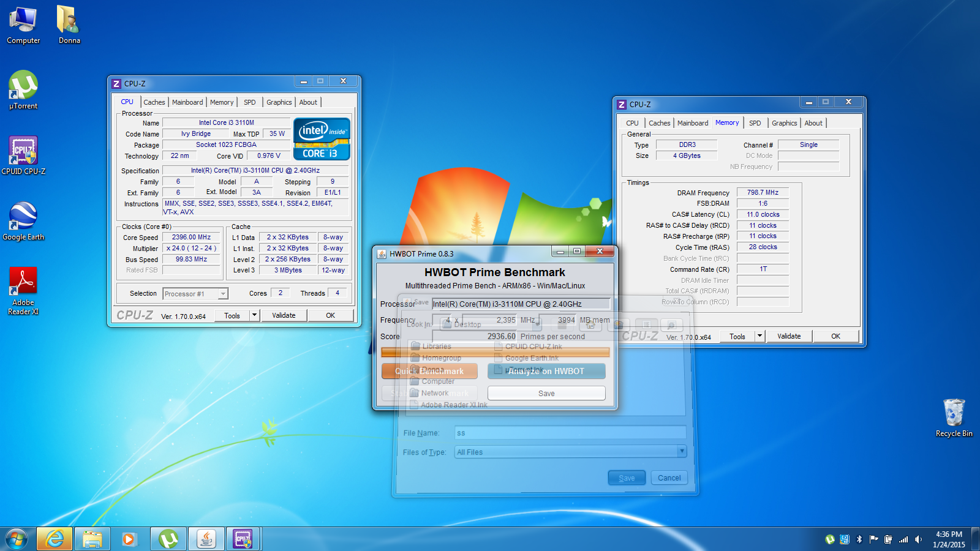
Task: Open the Memory tab in the left CPU-Z window
Action: point(222,102)
